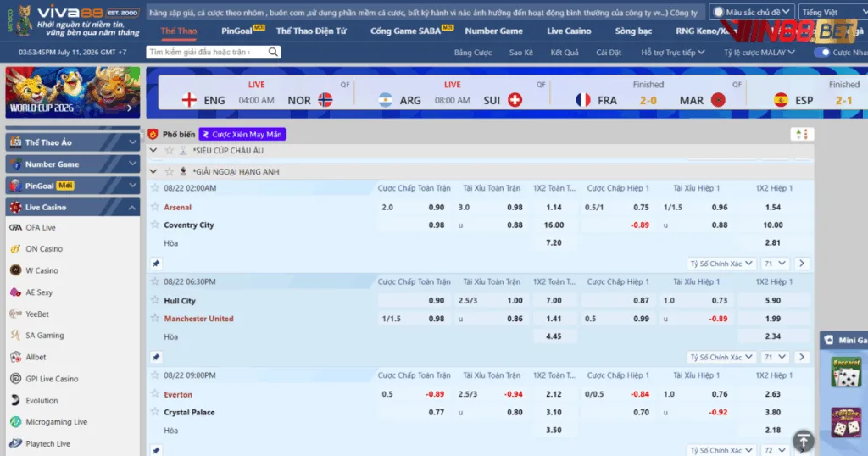Open Number Game top menu
The height and width of the screenshot is (456, 868).
[493, 31]
